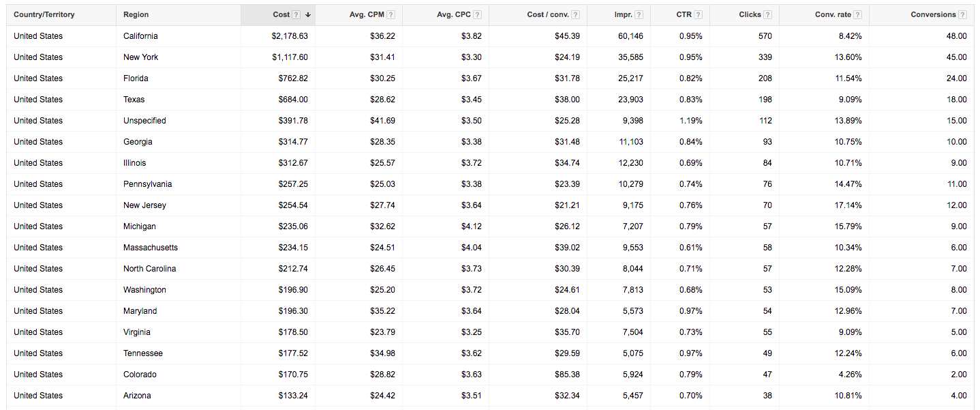This screenshot has width=980, height=410.
Task: Open the Avg. CPC help icon
Action: click(x=476, y=14)
